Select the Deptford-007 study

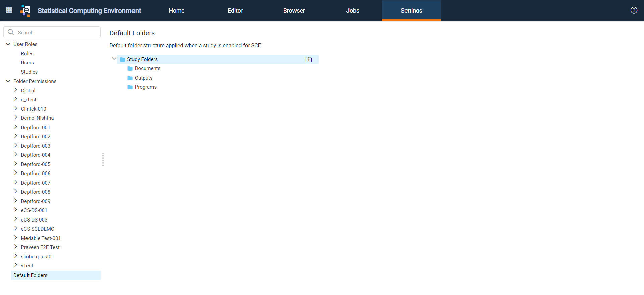[36, 183]
